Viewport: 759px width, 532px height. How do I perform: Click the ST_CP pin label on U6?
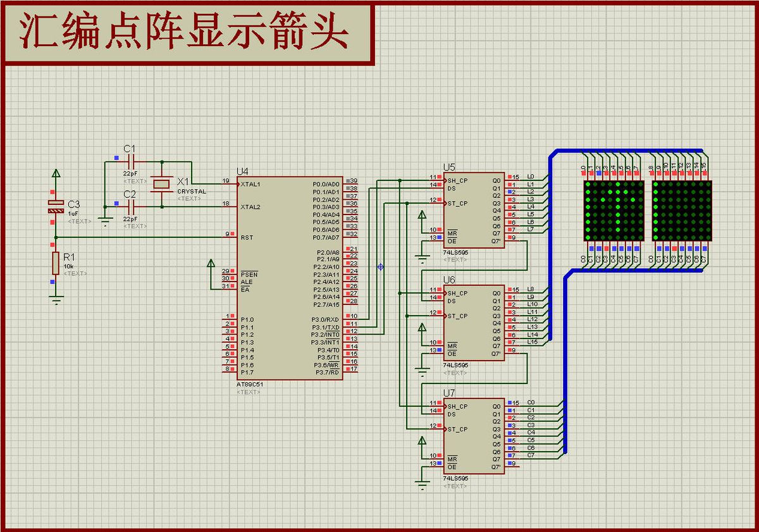point(457,316)
